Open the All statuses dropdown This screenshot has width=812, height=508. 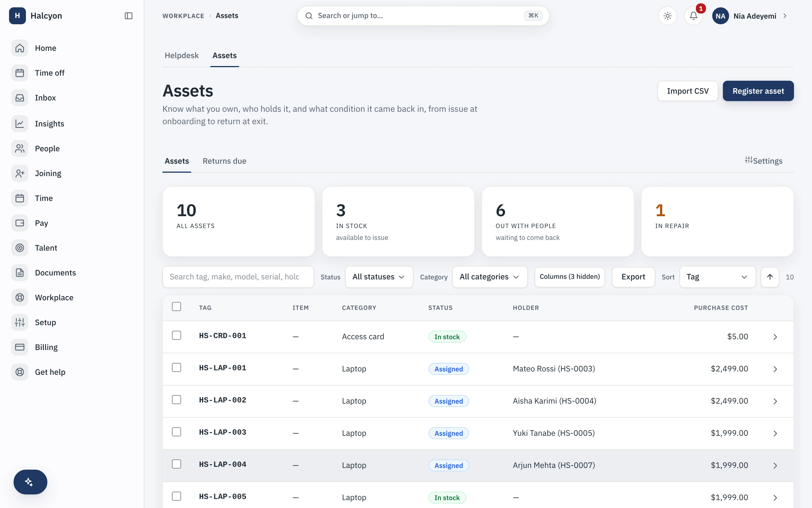click(x=379, y=277)
